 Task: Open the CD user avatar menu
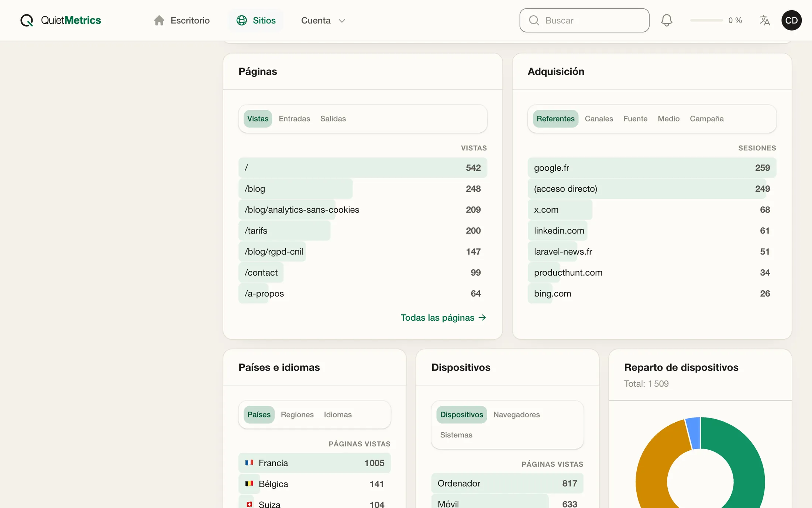pos(791,20)
